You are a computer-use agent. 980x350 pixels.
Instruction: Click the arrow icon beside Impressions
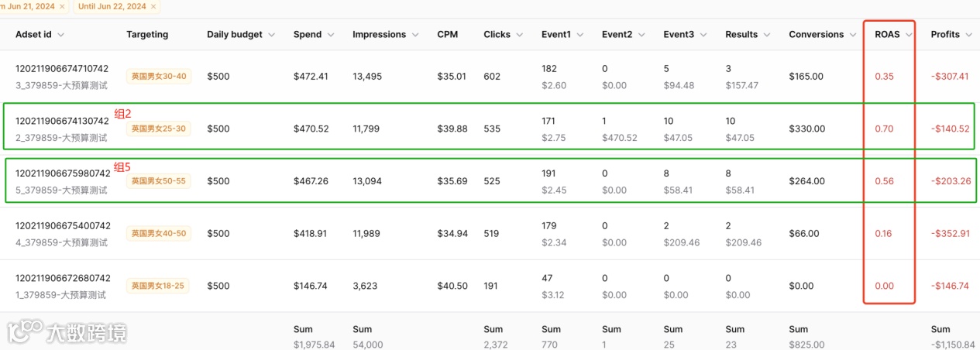coord(415,35)
